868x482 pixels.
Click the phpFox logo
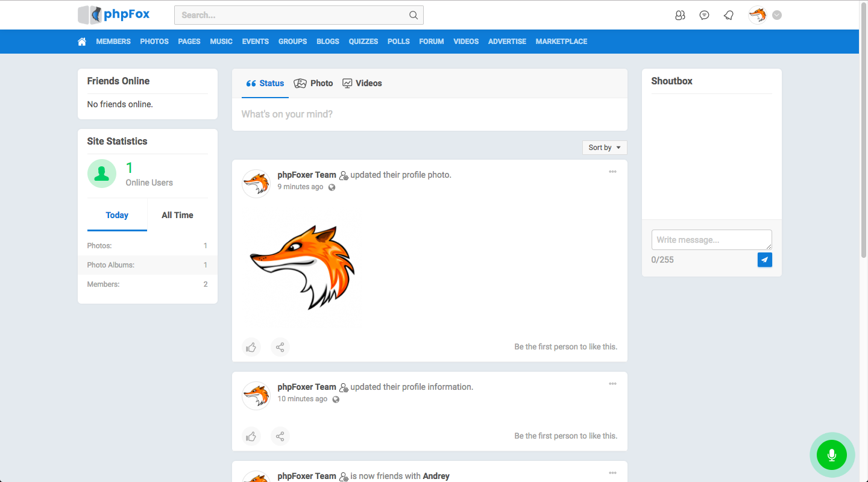pyautogui.click(x=114, y=14)
